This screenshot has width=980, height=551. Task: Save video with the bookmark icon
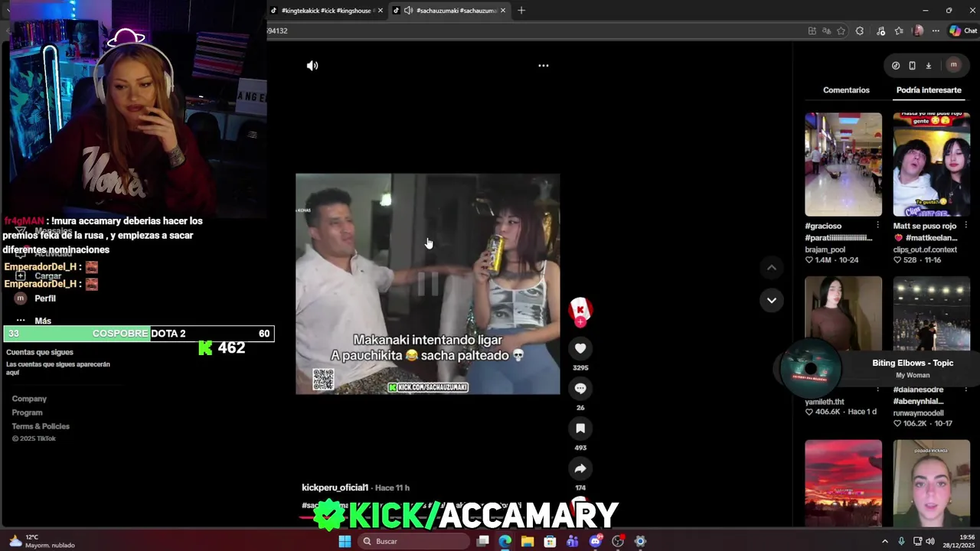[580, 429]
